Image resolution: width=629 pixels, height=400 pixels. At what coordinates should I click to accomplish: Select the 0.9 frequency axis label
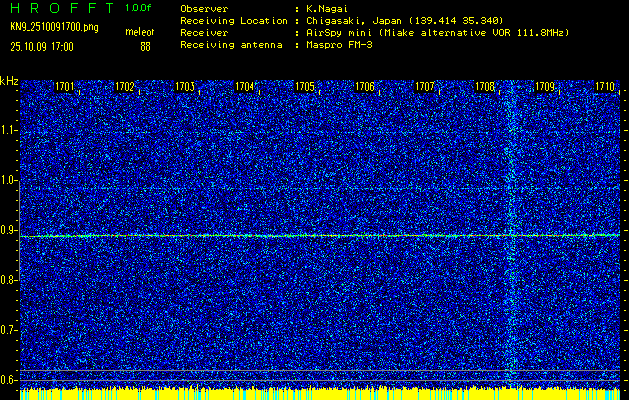tap(9, 230)
